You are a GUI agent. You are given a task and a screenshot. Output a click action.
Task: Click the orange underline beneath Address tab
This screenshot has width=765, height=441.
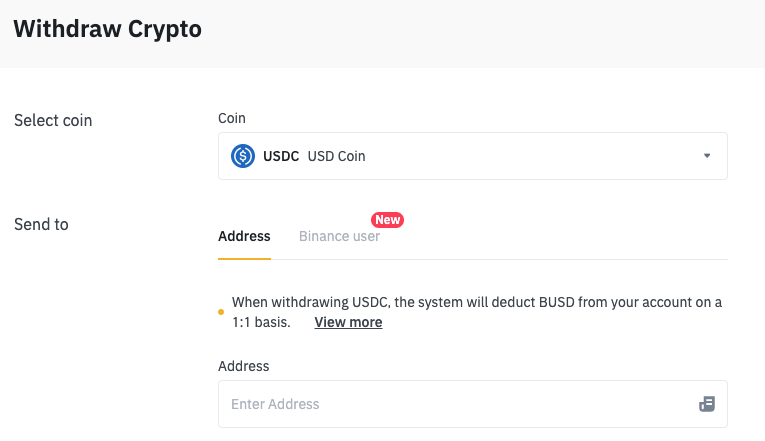click(x=244, y=259)
